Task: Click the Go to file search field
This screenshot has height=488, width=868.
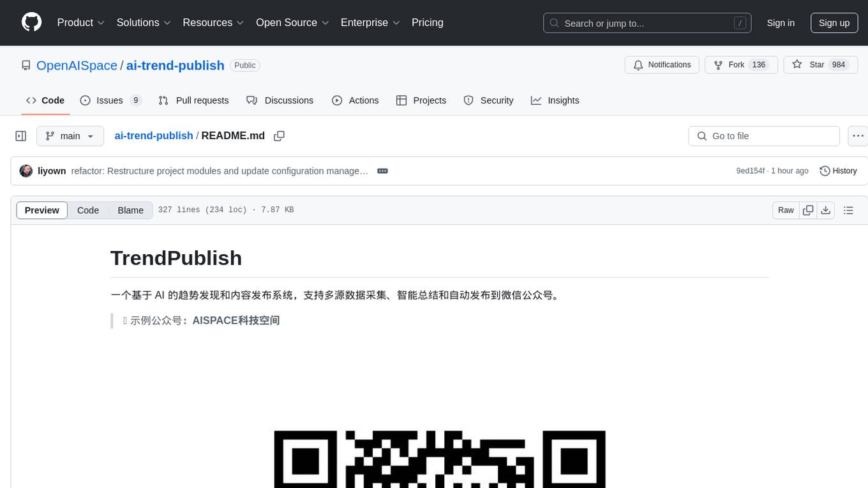Action: coord(764,136)
